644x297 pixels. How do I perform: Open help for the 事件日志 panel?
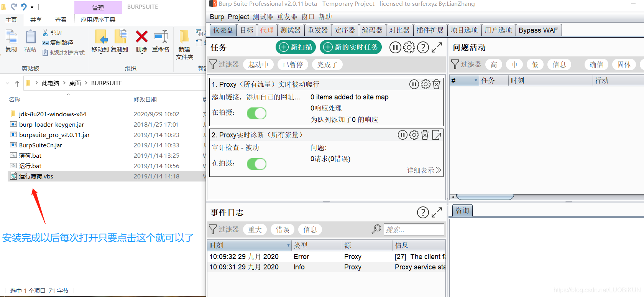pyautogui.click(x=423, y=213)
